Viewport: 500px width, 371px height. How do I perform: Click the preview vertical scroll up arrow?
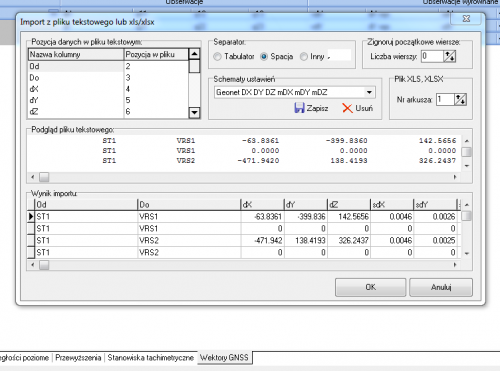click(467, 141)
